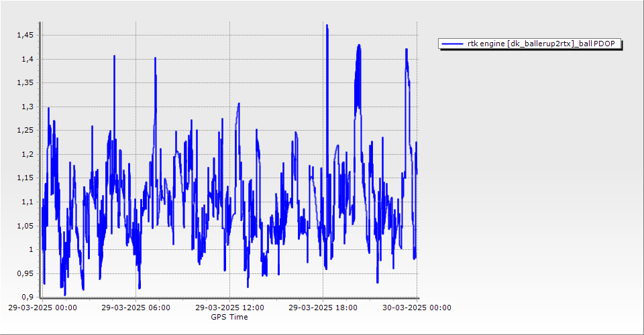Click y-axis value '1,3'
The width and height of the screenshot is (644, 335).
tap(28, 107)
